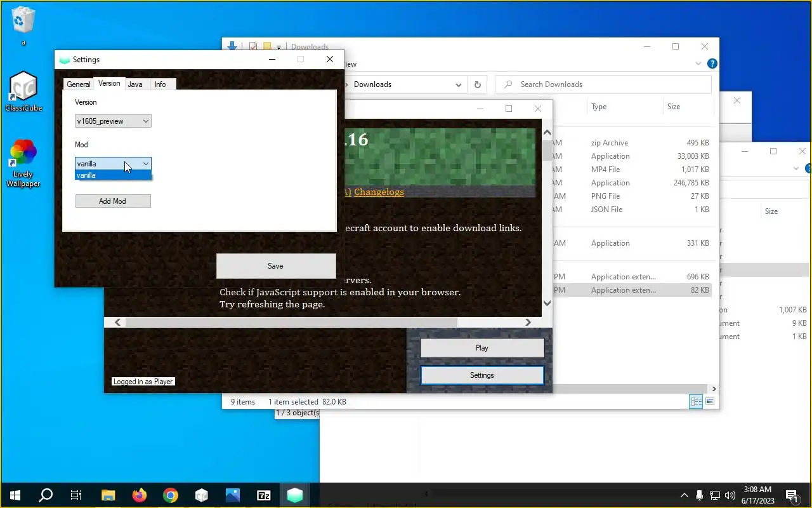This screenshot has width=812, height=508.
Task: Sort by the Type column header
Action: (625, 107)
